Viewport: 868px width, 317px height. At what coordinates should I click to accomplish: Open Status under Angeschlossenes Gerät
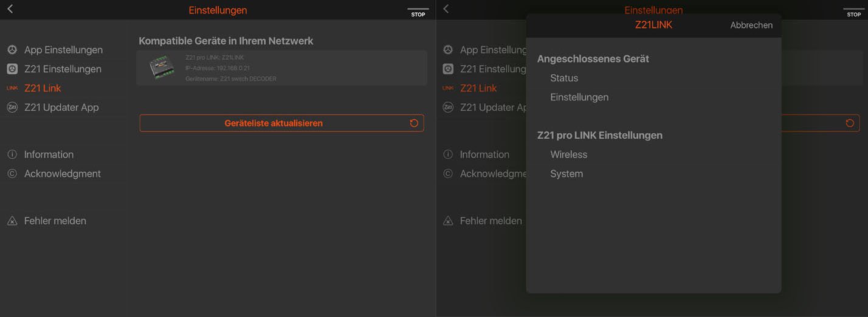pos(564,78)
